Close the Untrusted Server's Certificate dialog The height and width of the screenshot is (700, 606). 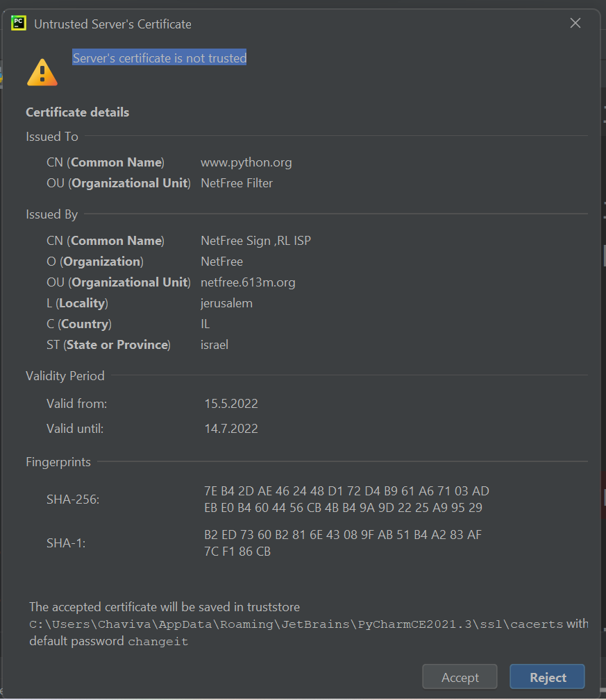click(575, 24)
